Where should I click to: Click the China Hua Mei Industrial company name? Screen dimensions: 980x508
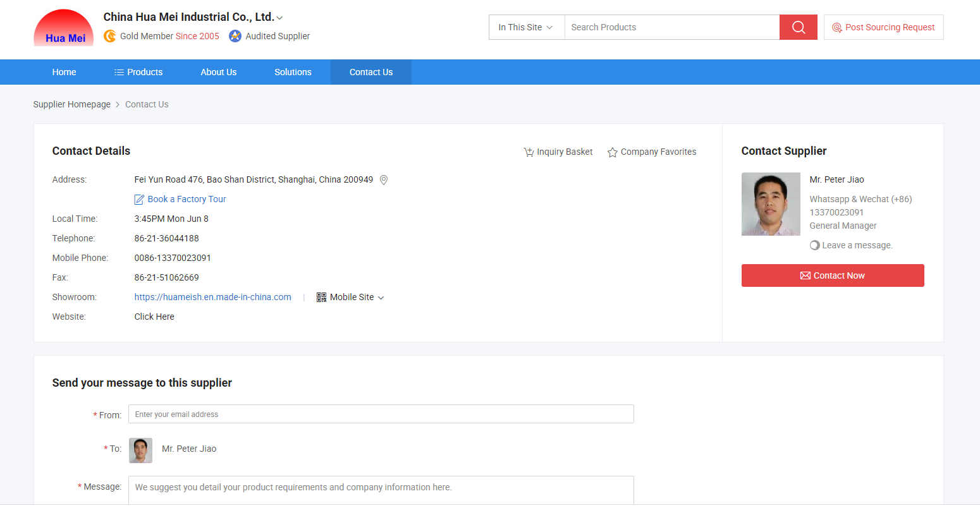click(189, 17)
